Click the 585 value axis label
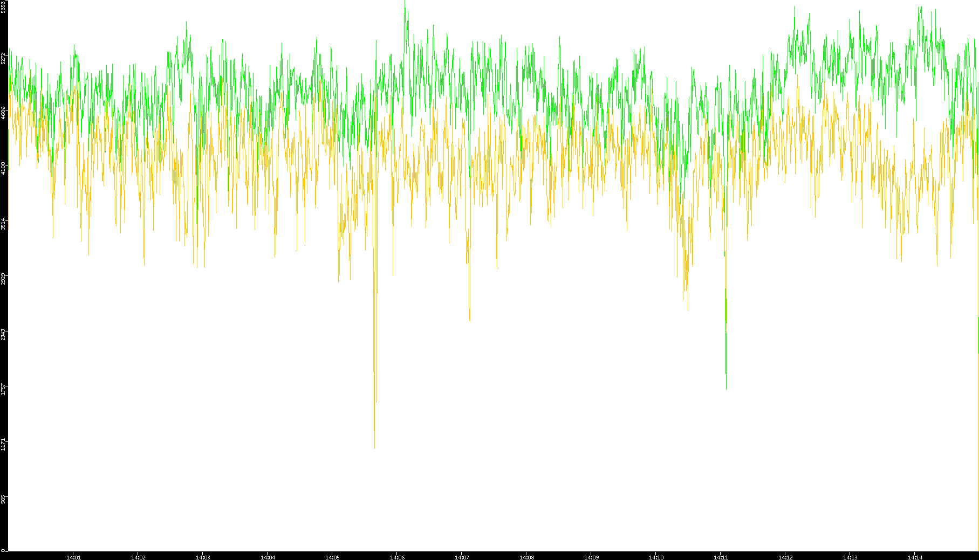 point(3,500)
